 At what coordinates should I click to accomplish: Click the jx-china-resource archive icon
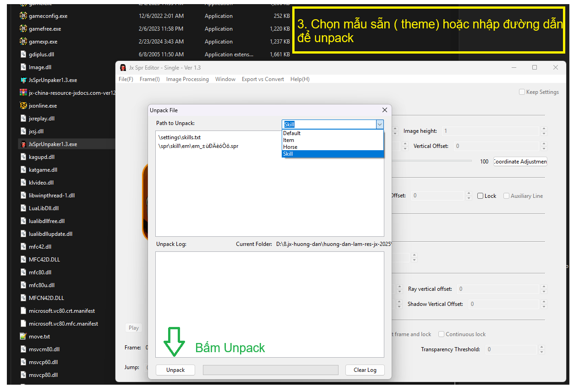point(23,93)
